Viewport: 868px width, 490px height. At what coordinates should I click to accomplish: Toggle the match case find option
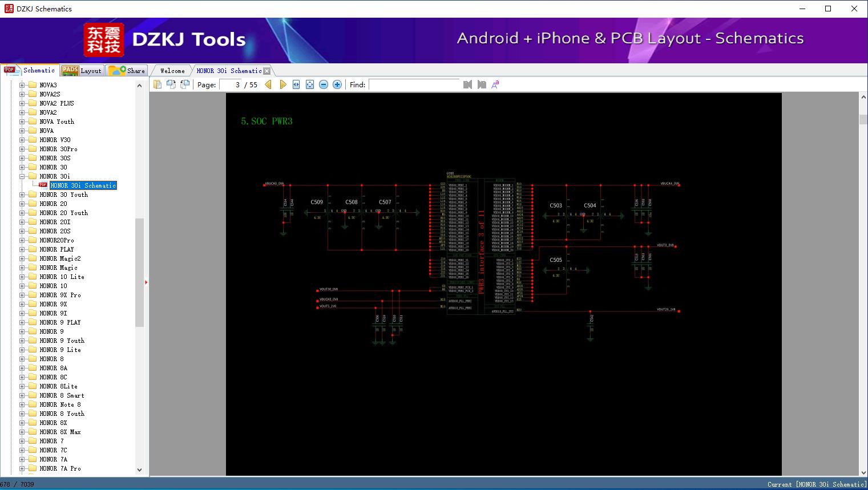(495, 84)
